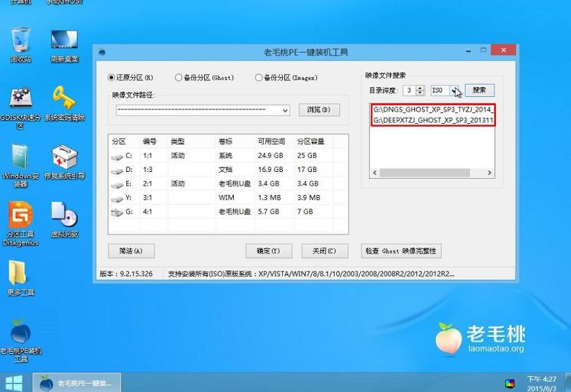The width and height of the screenshot is (571, 392).
Task: Open 修复系统引导 first-aid icon
Action: click(x=64, y=162)
